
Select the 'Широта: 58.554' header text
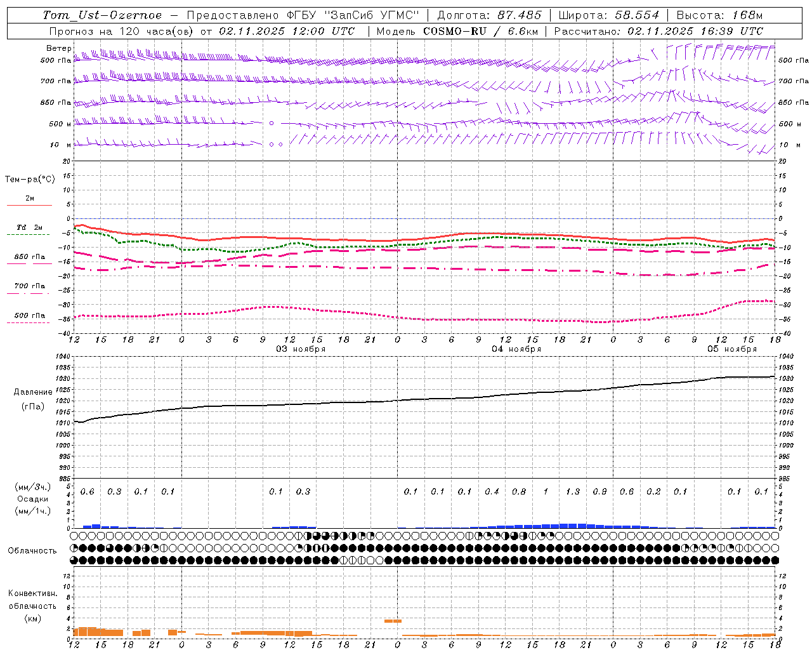tap(608, 15)
